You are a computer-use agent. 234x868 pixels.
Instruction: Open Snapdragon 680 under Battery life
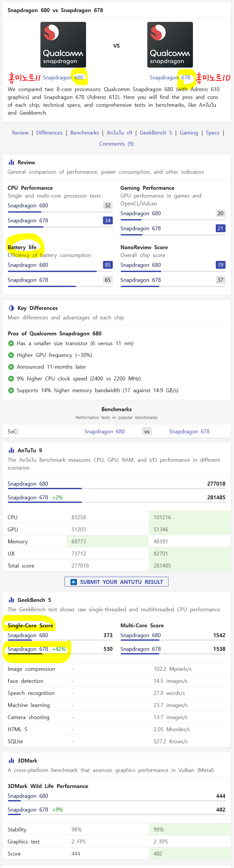(x=28, y=265)
